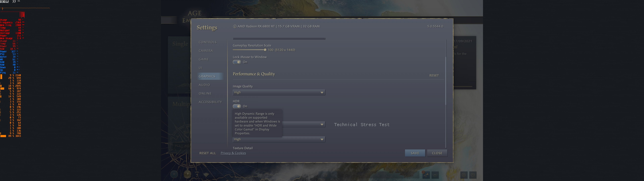Open the Privacy & Cookies link
Image resolution: width=644 pixels, height=181 pixels.
point(233,153)
